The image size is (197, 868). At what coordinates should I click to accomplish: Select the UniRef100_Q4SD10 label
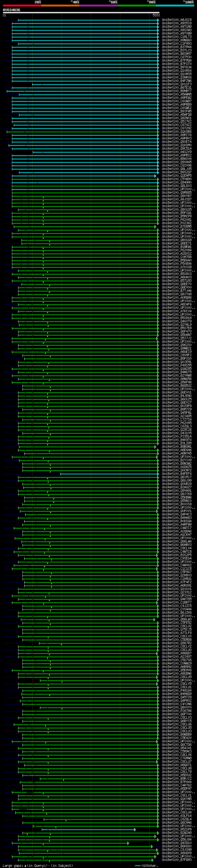click(177, 843)
